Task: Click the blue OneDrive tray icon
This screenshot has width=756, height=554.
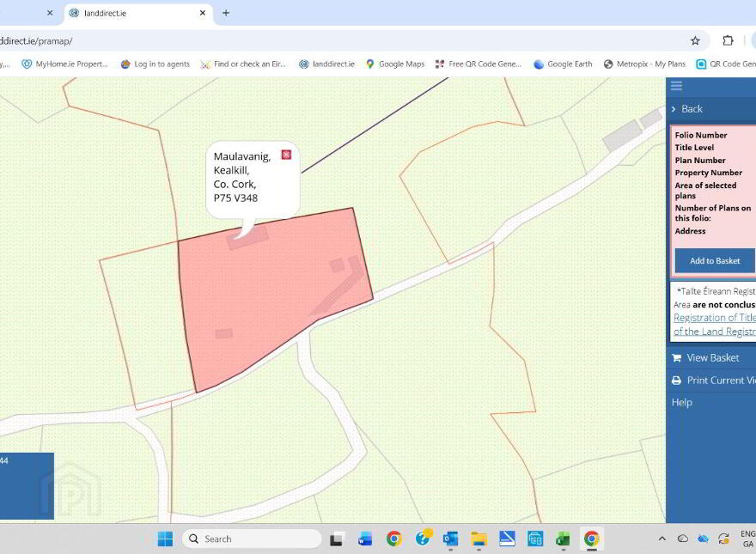Action: pyautogui.click(x=703, y=539)
